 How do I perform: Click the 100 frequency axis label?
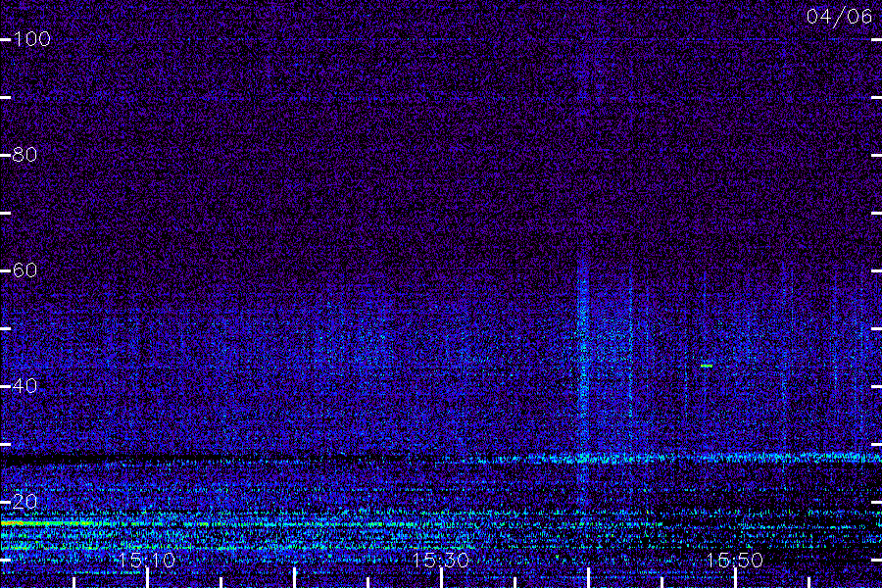(x=31, y=39)
